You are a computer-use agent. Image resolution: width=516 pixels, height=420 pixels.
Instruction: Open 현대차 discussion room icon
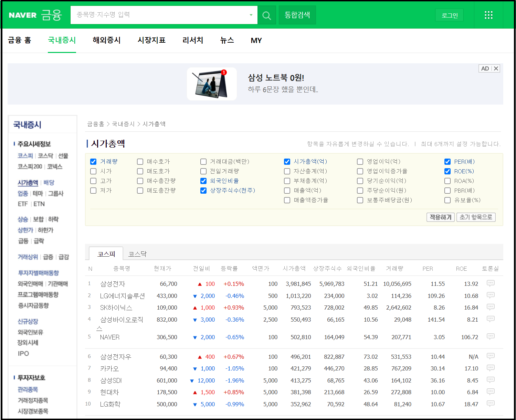[x=491, y=391]
